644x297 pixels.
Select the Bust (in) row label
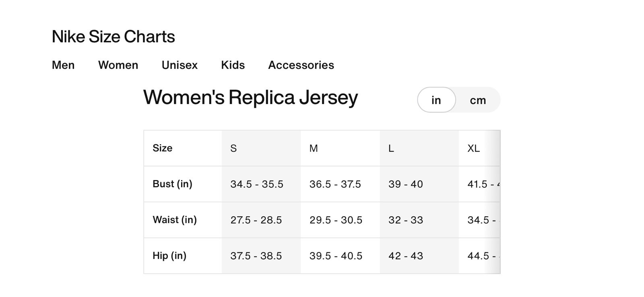pos(183,184)
